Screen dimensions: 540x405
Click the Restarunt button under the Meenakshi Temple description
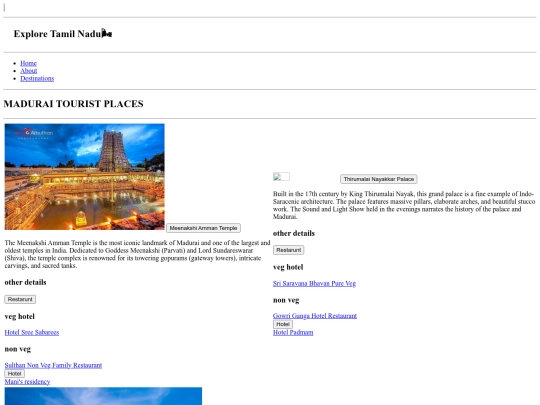[20, 299]
